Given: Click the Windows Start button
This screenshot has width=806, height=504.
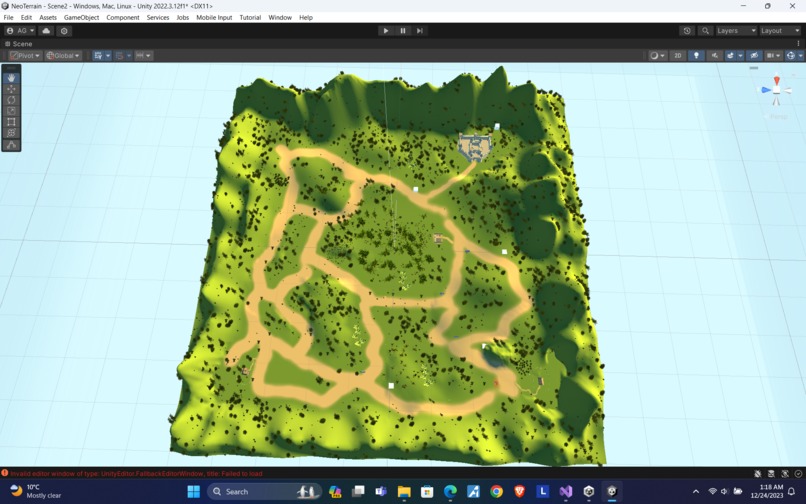Looking at the screenshot, I should [x=194, y=492].
